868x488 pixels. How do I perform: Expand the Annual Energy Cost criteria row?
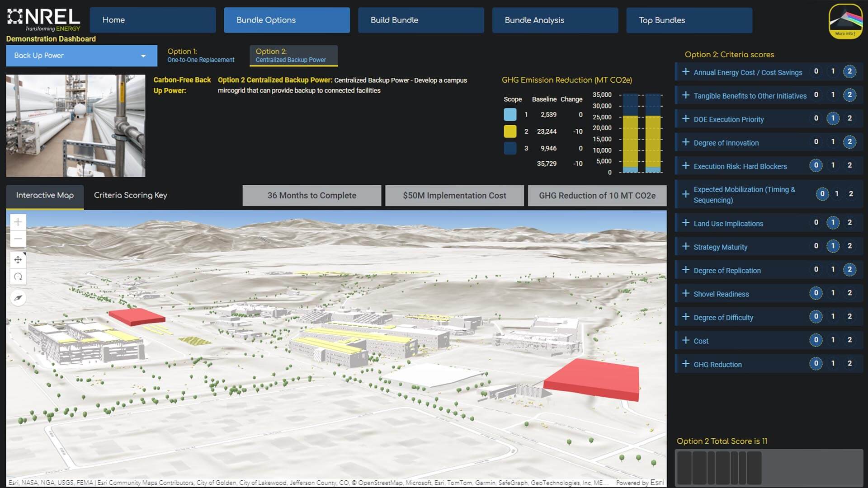pyautogui.click(x=685, y=71)
